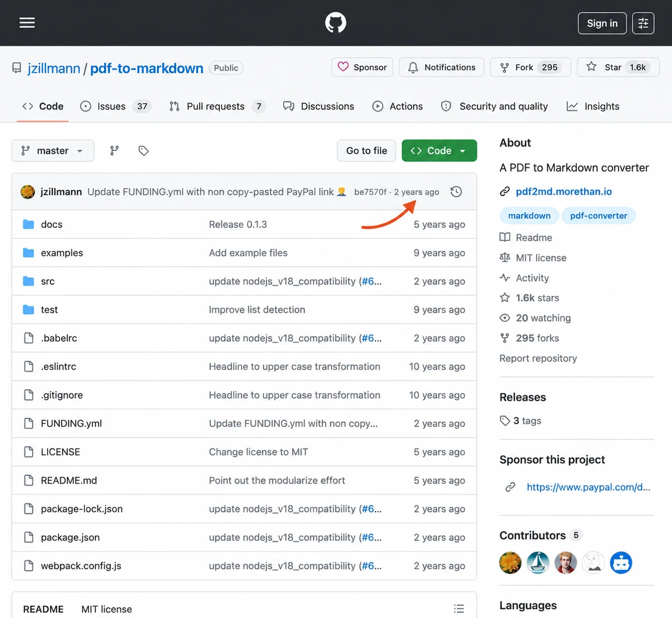Open the blue robot contributor avatar

(x=621, y=563)
